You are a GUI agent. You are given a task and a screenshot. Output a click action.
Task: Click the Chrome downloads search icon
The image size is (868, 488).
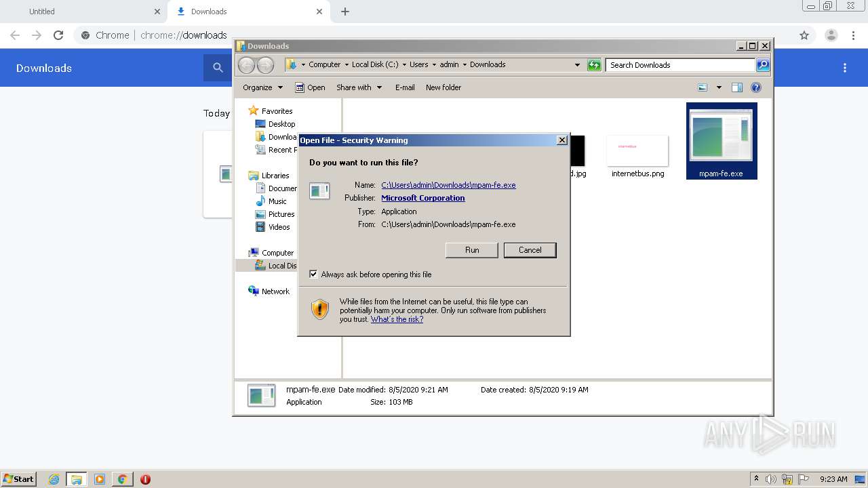pos(218,68)
